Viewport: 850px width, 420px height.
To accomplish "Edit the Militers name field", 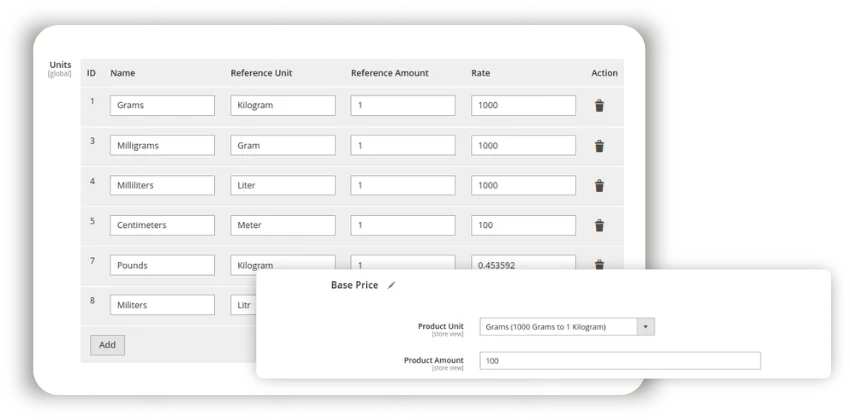I will click(x=162, y=305).
